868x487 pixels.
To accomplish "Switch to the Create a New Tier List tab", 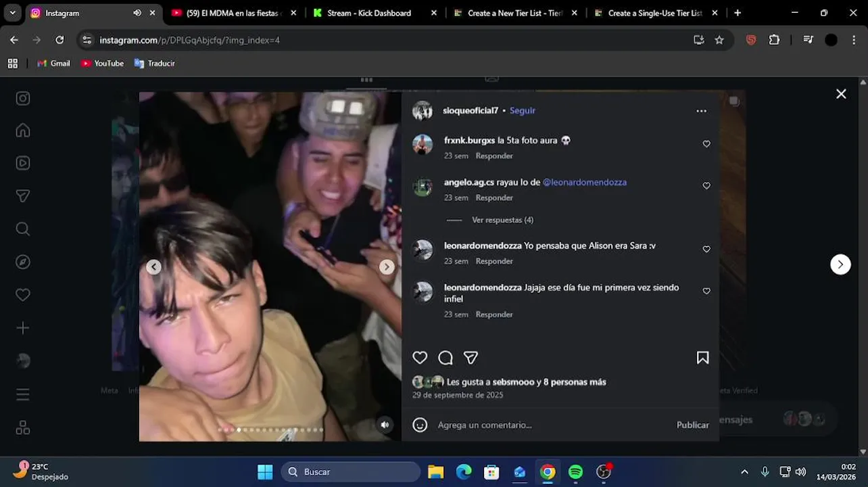I will pyautogui.click(x=516, y=13).
